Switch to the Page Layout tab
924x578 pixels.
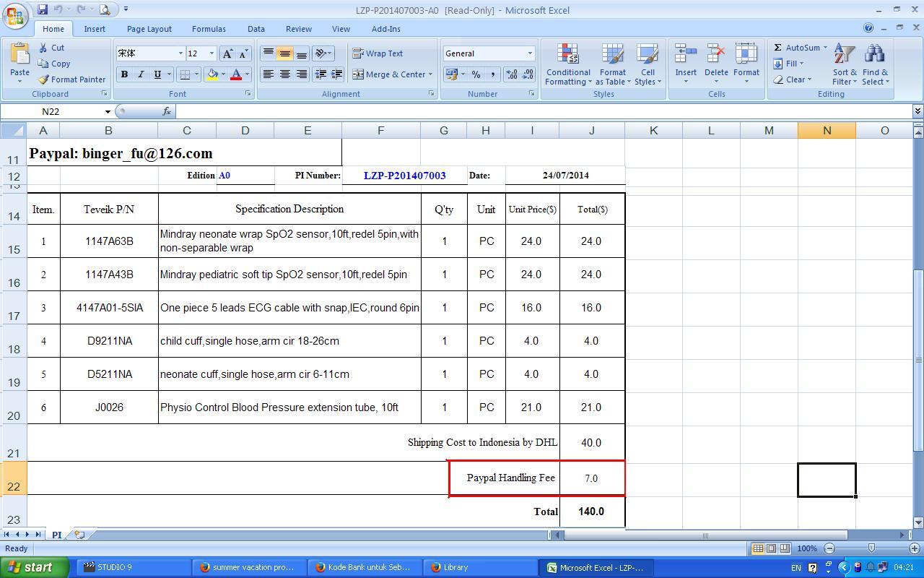click(x=149, y=29)
